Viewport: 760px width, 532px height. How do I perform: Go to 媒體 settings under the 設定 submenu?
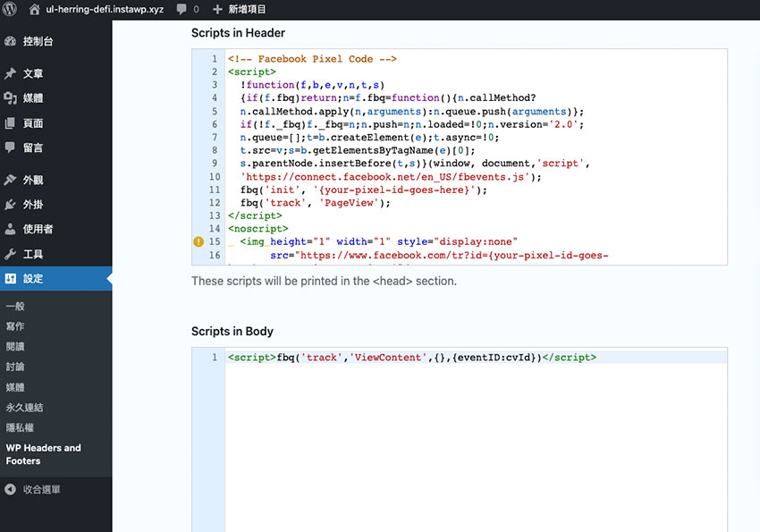[x=15, y=387]
